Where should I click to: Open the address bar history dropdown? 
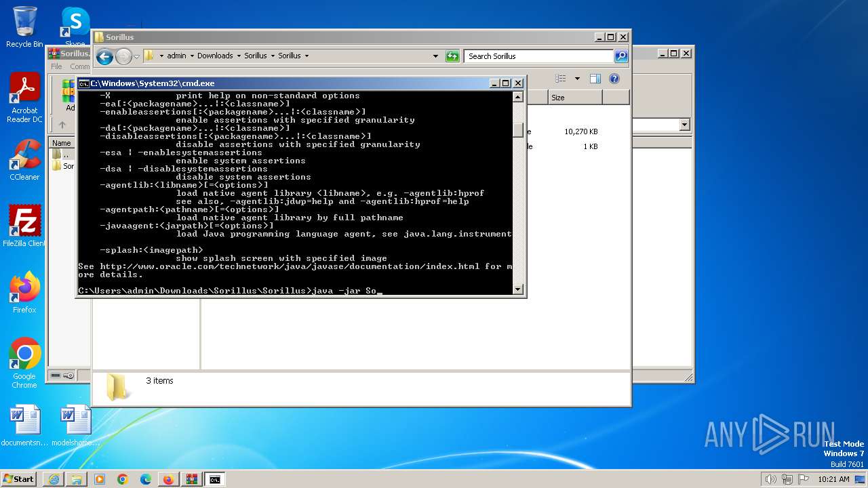tap(435, 56)
